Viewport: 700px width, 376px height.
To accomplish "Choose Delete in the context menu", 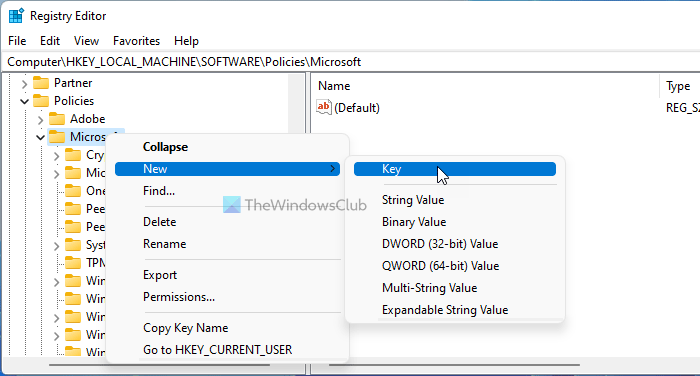I will point(159,222).
